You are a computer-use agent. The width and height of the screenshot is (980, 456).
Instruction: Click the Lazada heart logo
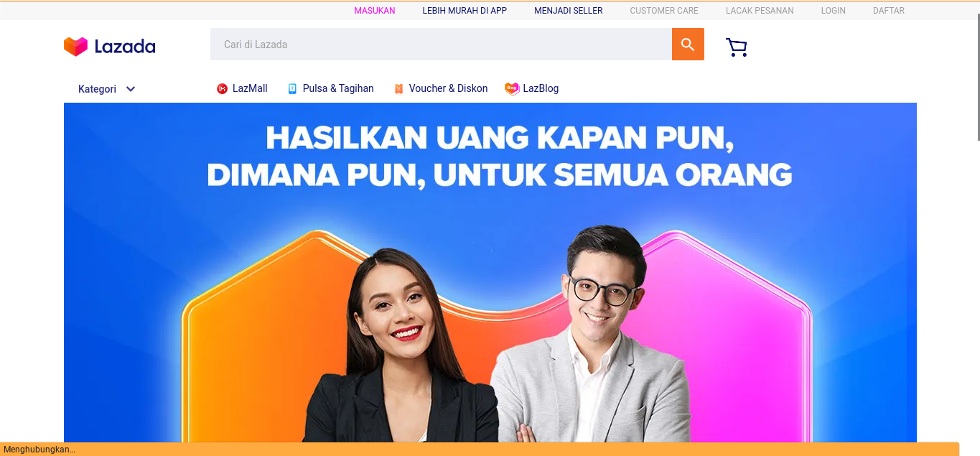(75, 47)
